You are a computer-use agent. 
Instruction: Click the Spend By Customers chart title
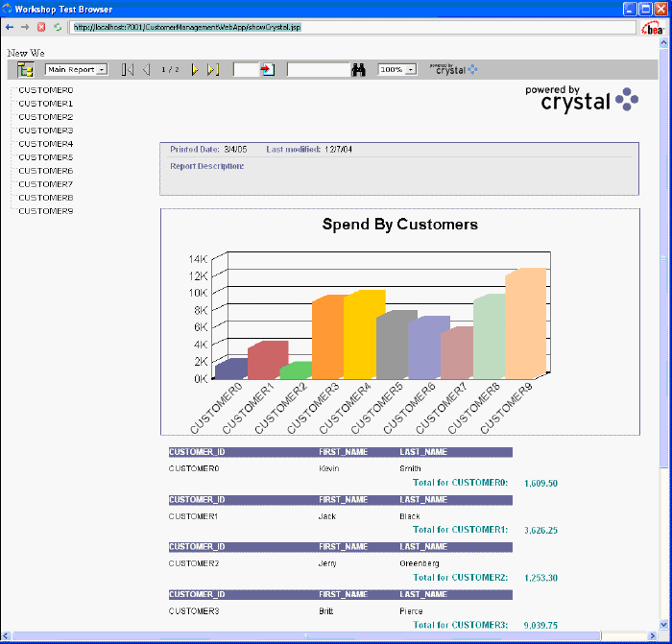point(400,224)
